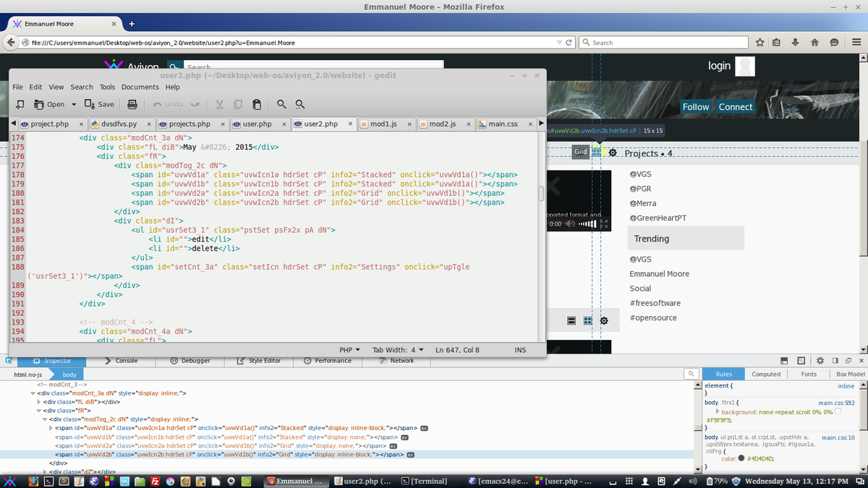Click the Paste clipboard icon in gedit
This screenshot has height=488, width=868.
pyautogui.click(x=257, y=104)
